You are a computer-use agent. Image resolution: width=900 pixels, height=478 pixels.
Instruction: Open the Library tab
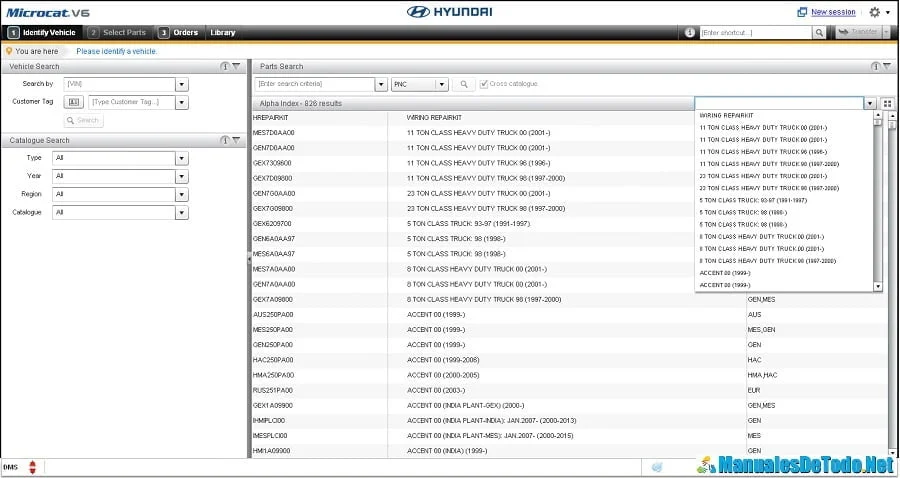(223, 33)
